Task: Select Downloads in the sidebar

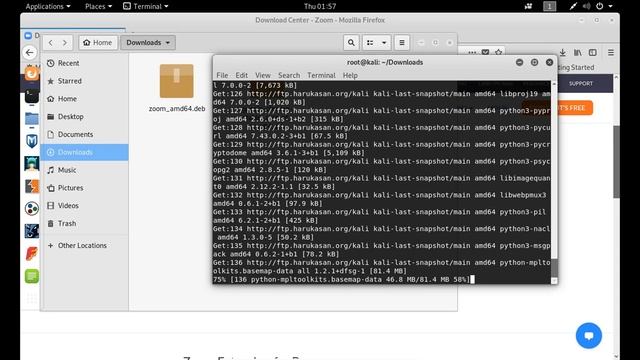Action: click(84, 152)
